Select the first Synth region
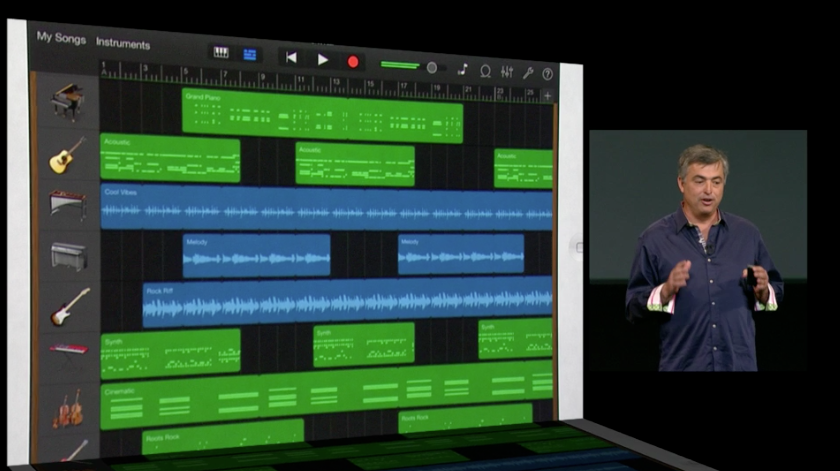 click(170, 354)
